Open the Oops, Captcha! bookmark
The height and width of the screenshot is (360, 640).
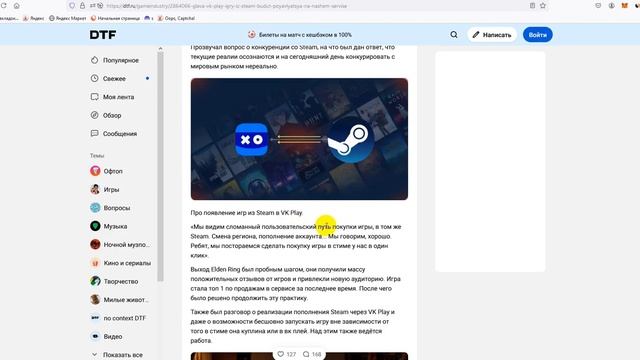point(176,18)
